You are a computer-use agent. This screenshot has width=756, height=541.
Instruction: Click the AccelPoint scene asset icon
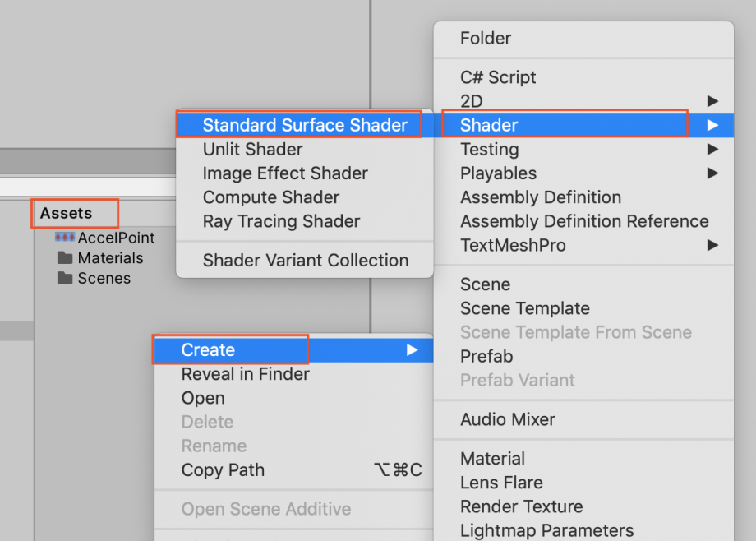[65, 238]
